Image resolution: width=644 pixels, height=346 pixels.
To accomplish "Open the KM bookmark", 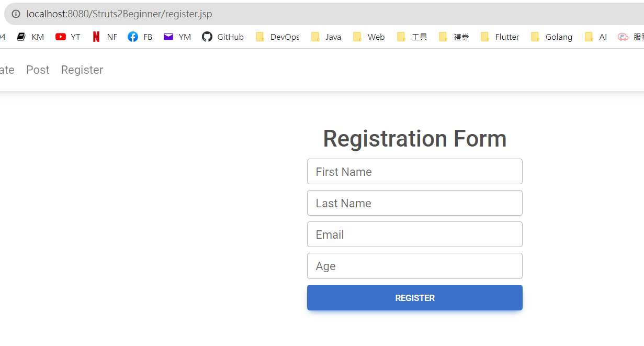I will pos(30,37).
